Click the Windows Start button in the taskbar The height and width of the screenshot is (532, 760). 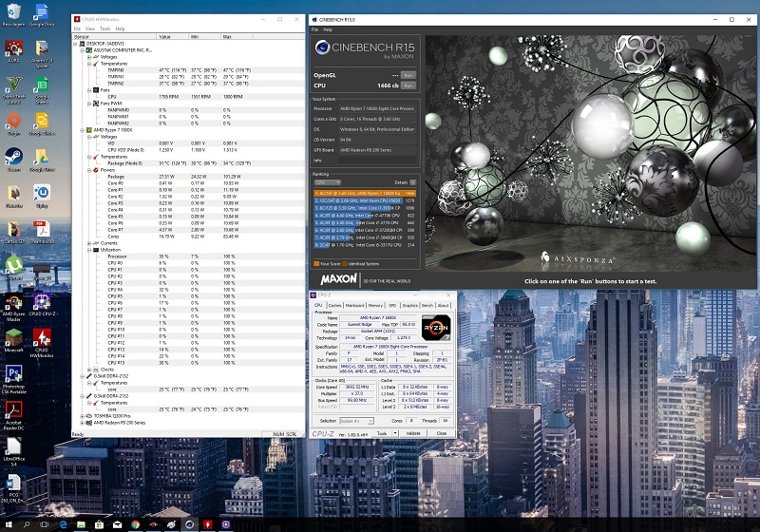point(8,524)
